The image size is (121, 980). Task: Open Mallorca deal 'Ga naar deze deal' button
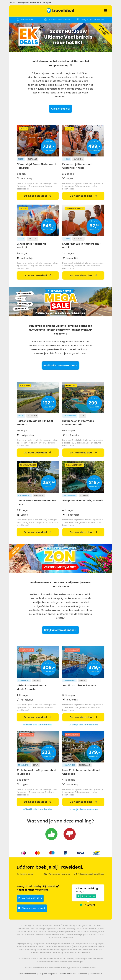[37, 717]
